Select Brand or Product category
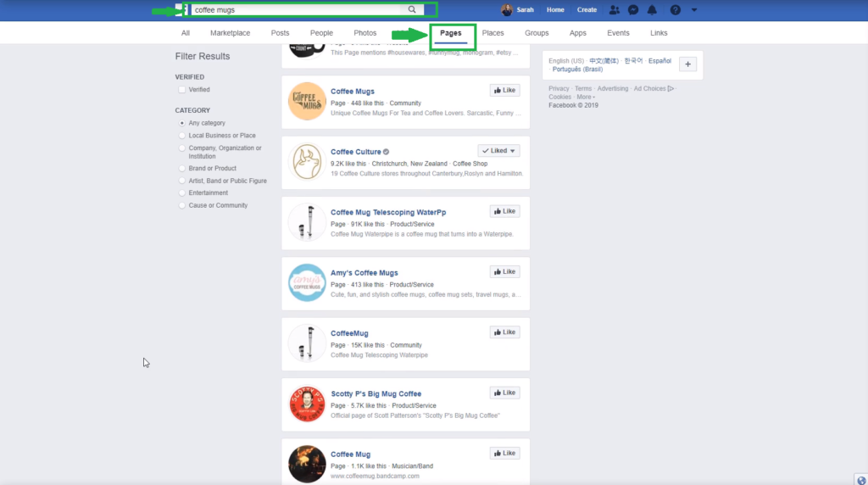Viewport: 868px width, 485px height. coord(182,169)
